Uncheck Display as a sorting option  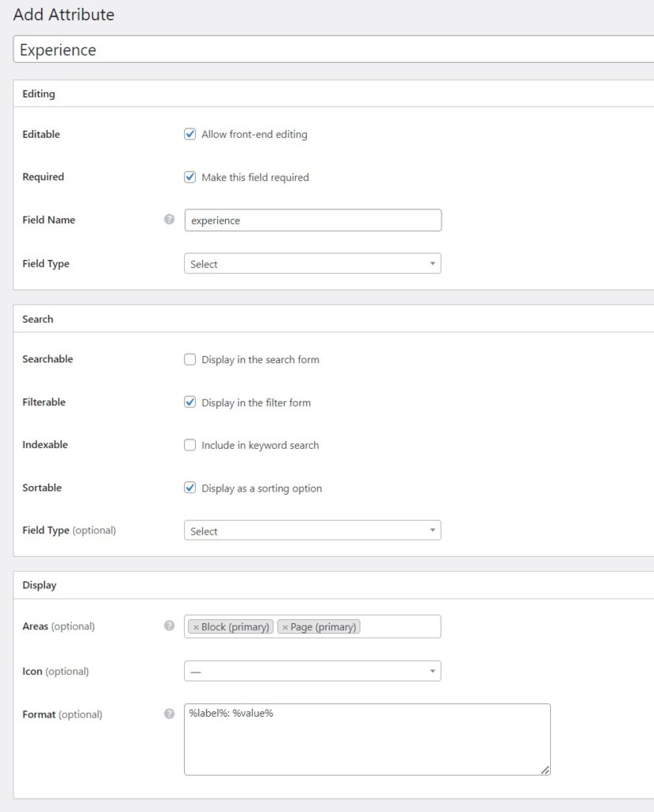pos(189,488)
